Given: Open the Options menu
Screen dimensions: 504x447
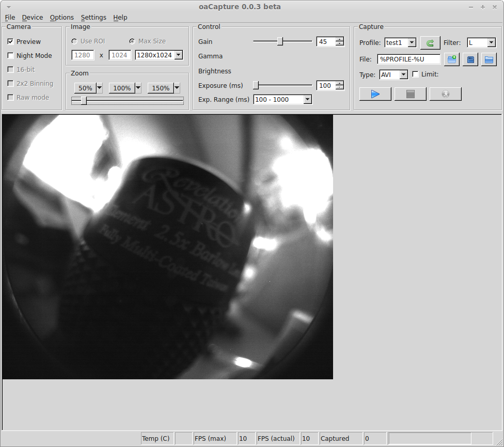Looking at the screenshot, I should [62, 18].
